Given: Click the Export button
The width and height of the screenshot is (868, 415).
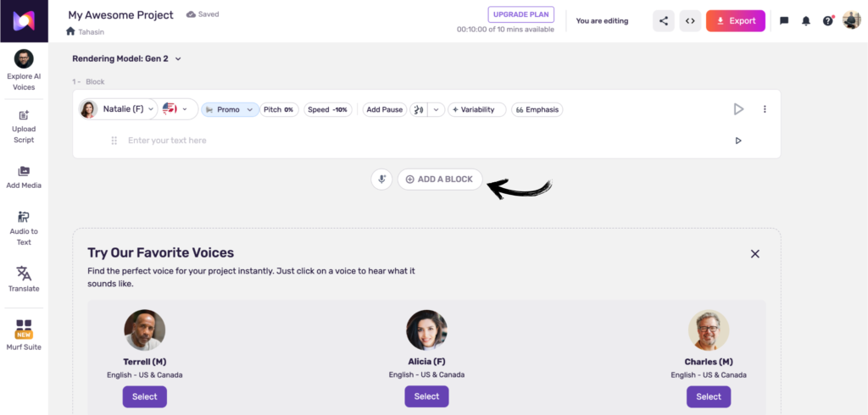Looking at the screenshot, I should tap(736, 21).
